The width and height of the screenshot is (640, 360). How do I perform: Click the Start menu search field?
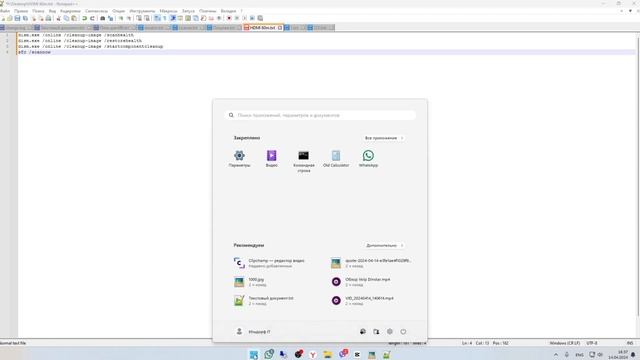pos(320,115)
